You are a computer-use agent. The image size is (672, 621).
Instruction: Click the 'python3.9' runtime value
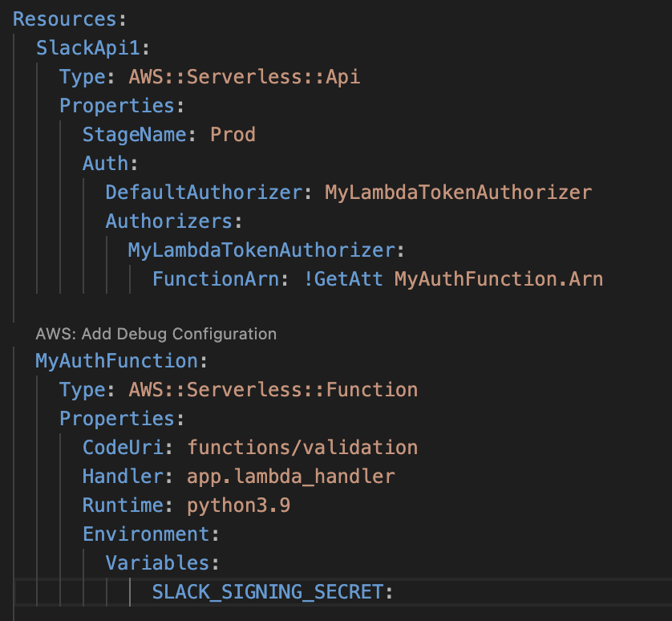(x=239, y=506)
